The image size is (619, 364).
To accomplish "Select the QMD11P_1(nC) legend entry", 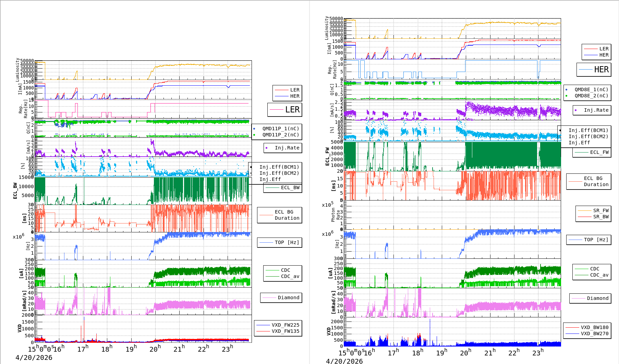I will tap(280, 129).
